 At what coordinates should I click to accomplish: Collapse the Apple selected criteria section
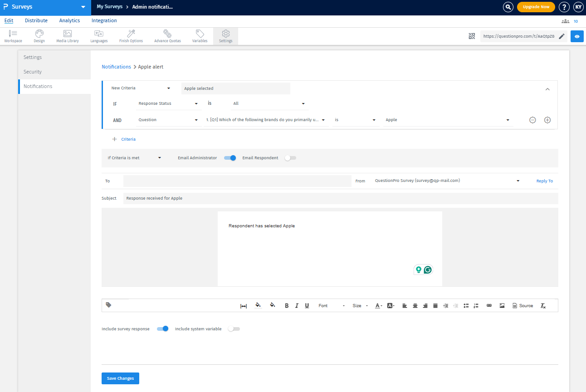[547, 89]
